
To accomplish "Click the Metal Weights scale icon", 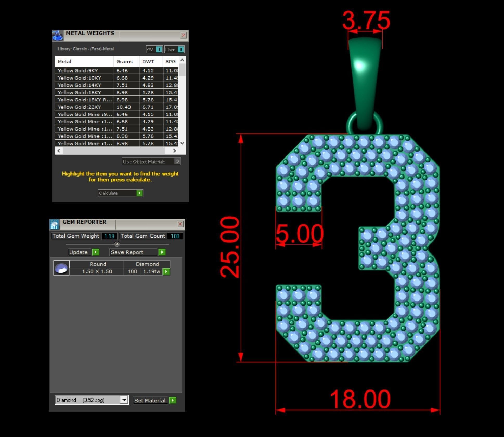I will pyautogui.click(x=57, y=36).
